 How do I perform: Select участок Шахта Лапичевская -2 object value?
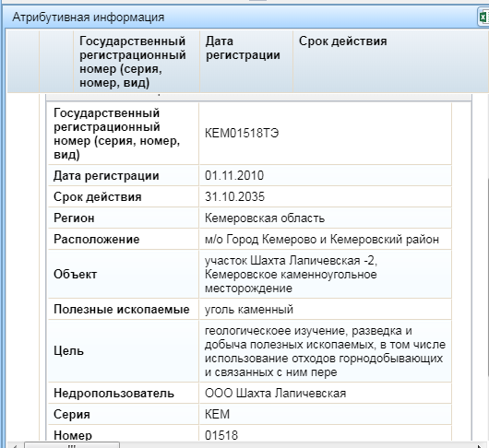click(x=291, y=275)
